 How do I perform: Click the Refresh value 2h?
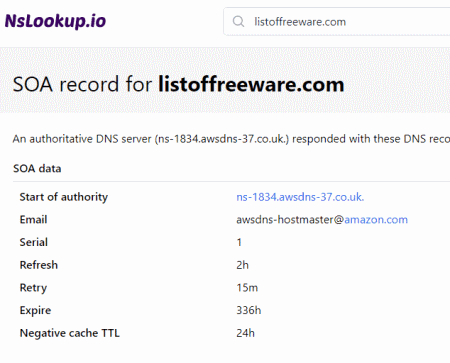click(242, 265)
